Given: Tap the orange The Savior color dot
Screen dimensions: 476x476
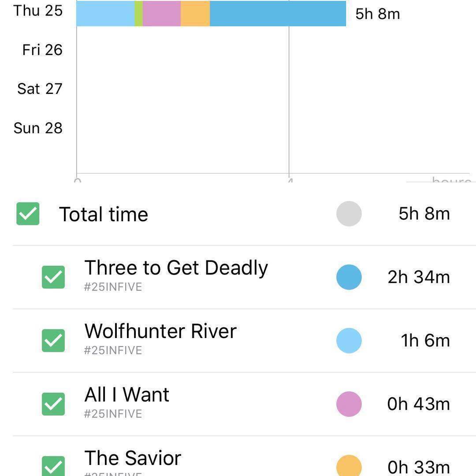Looking at the screenshot, I should click(x=349, y=466).
